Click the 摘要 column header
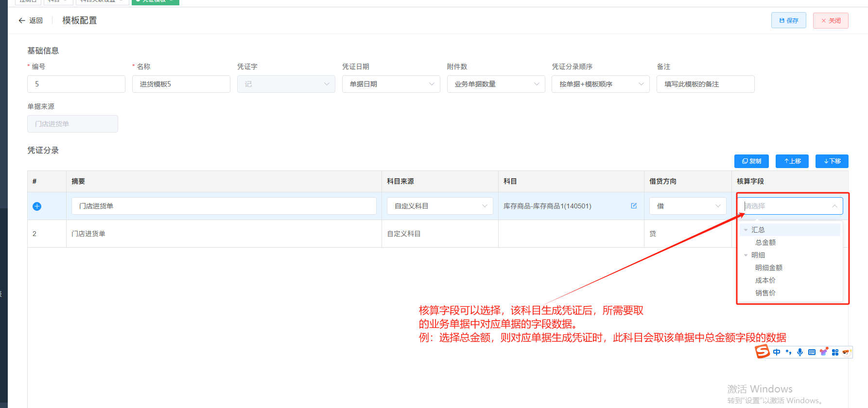Image resolution: width=868 pixels, height=408 pixels. point(78,181)
